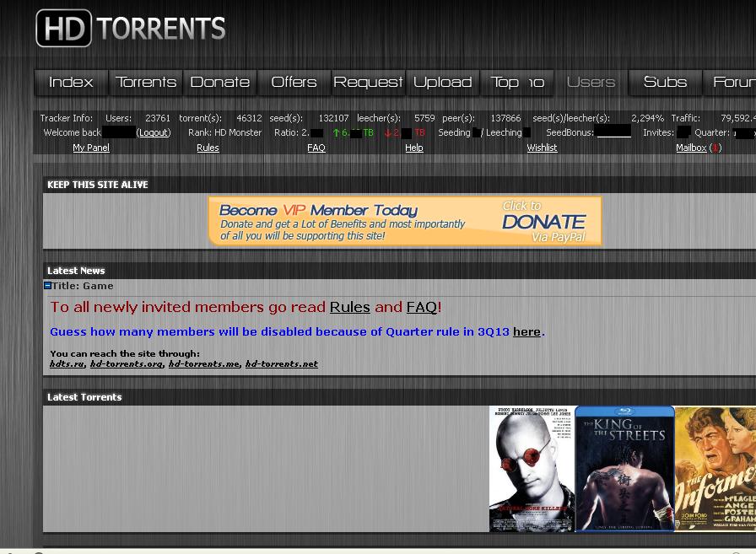Click the Rules link in the news text
The width and height of the screenshot is (756, 554).
tap(349, 307)
